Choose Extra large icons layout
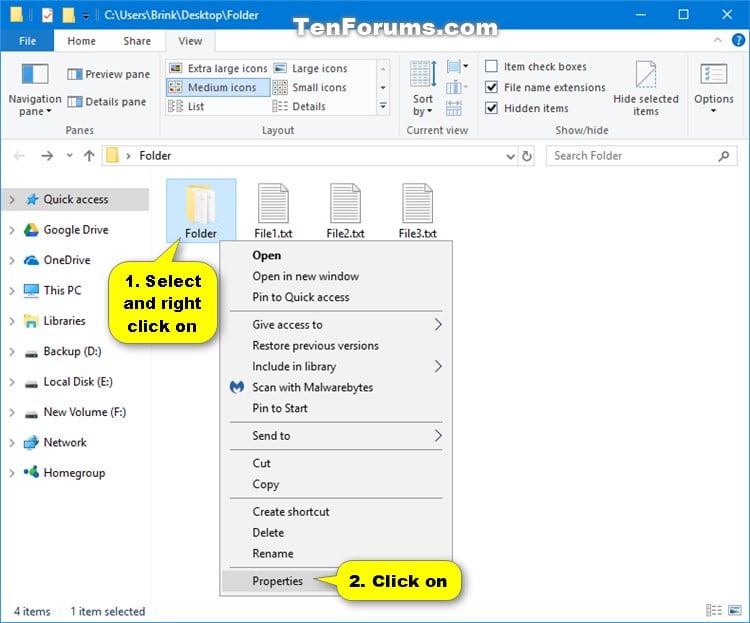This screenshot has height=623, width=750. tap(219, 68)
